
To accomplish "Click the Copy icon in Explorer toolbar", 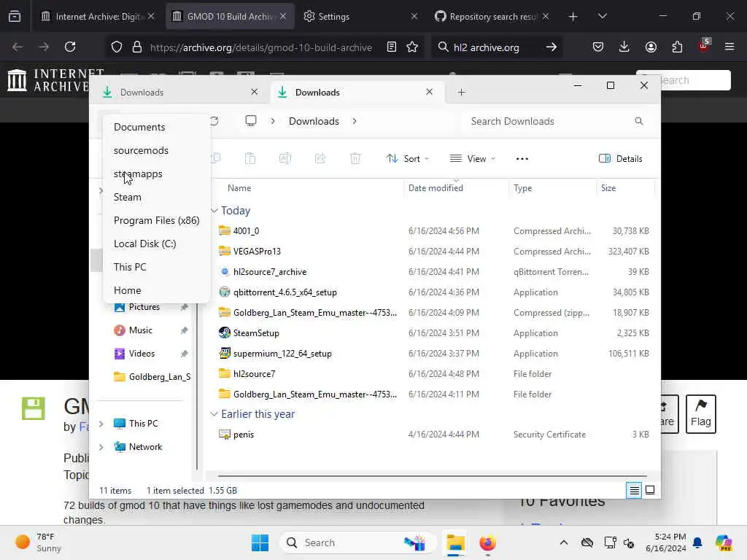I will (x=215, y=158).
